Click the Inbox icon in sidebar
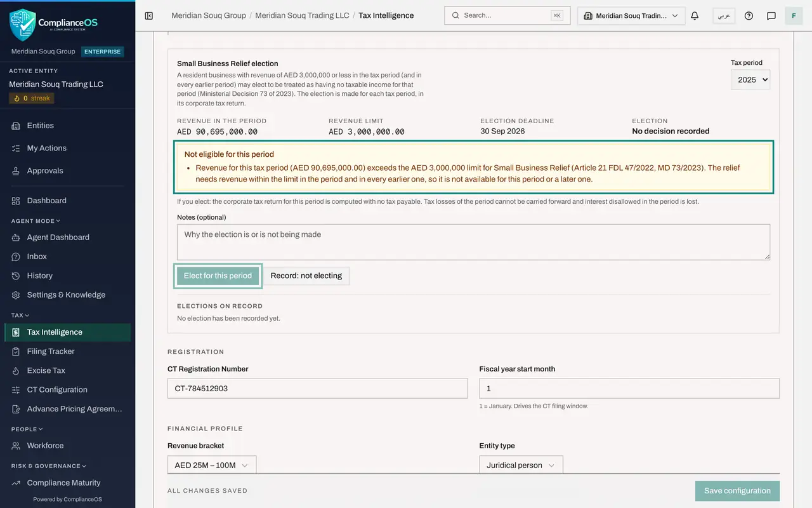The image size is (812, 508). point(16,257)
